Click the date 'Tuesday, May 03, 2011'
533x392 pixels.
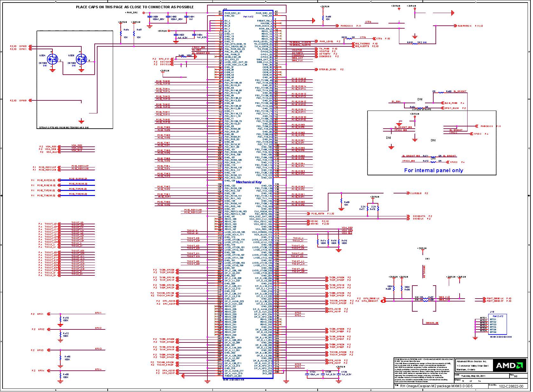(473, 376)
